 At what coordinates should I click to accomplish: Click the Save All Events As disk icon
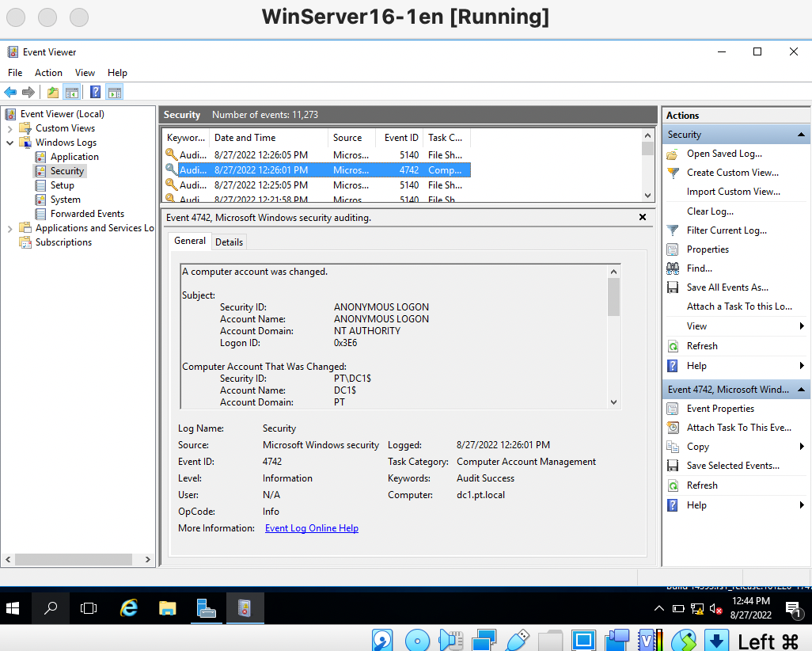tap(672, 287)
